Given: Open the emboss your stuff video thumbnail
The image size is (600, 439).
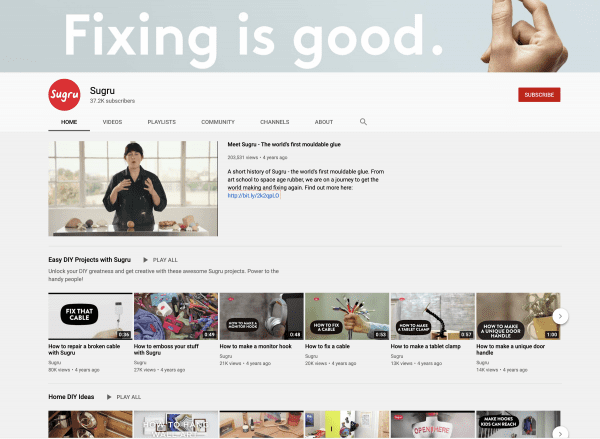Looking at the screenshot, I should coord(176,316).
